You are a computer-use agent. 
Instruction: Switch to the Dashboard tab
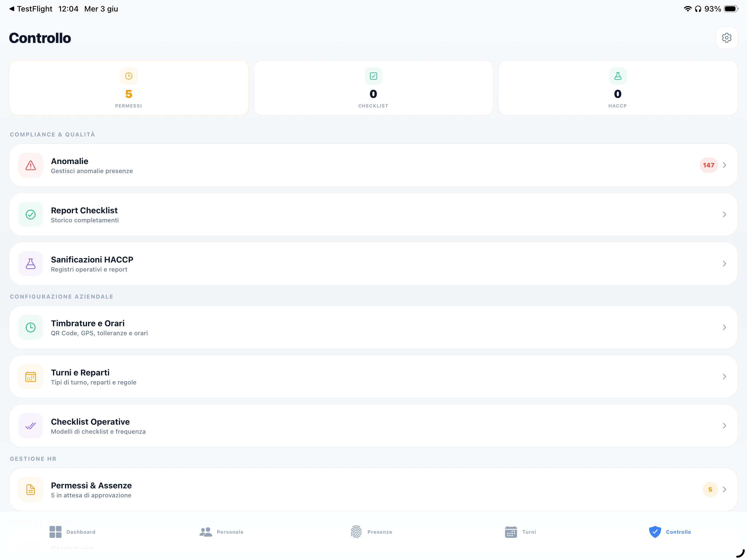[72, 532]
